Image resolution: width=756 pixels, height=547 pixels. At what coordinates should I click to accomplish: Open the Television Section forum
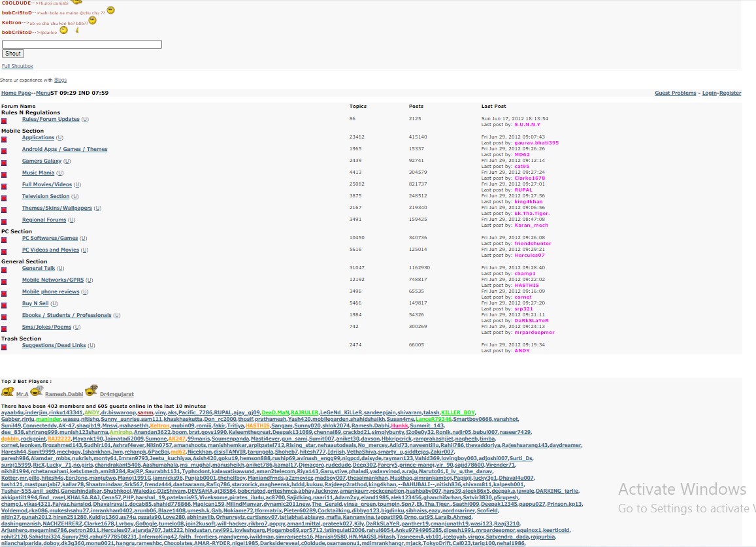coord(46,196)
